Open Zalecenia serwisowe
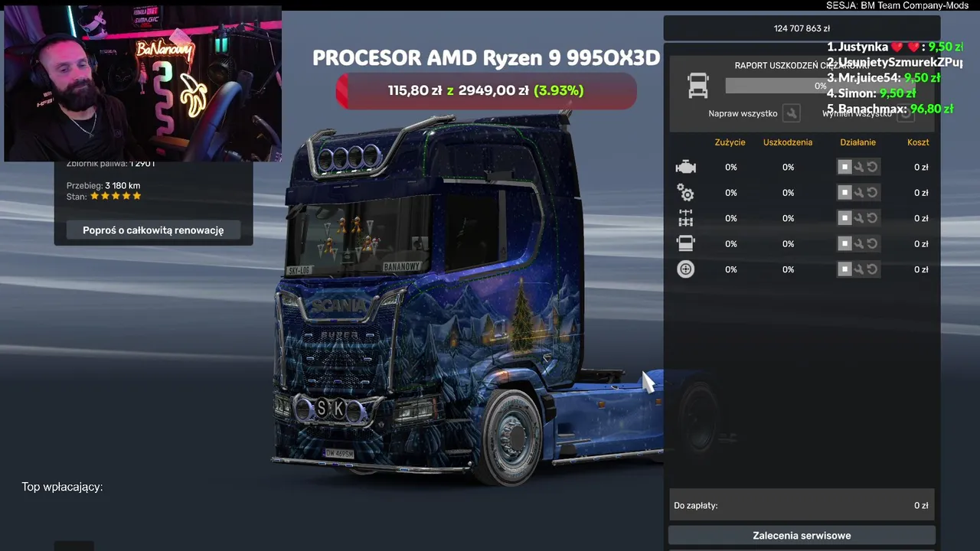The image size is (980, 551). [802, 535]
